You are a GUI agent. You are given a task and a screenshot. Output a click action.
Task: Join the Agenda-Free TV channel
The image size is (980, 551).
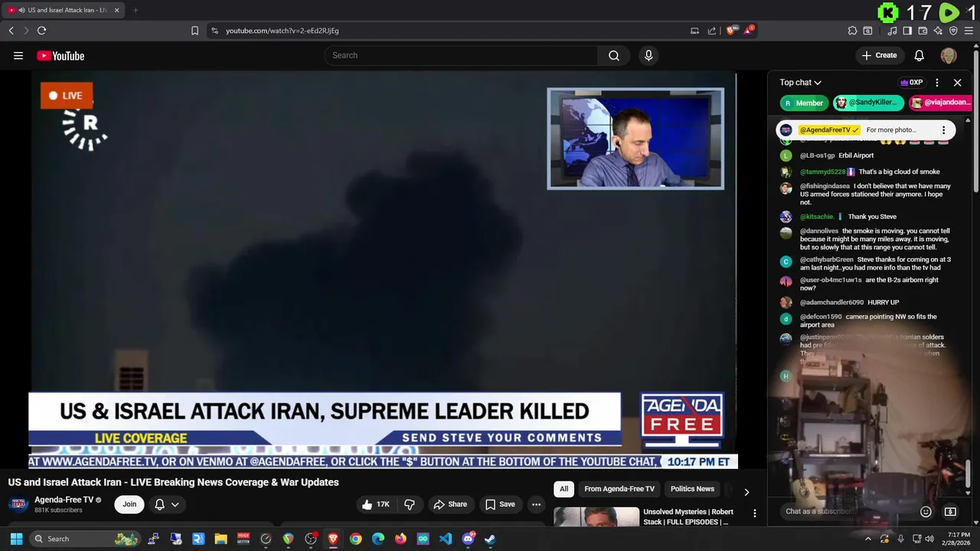tap(129, 504)
